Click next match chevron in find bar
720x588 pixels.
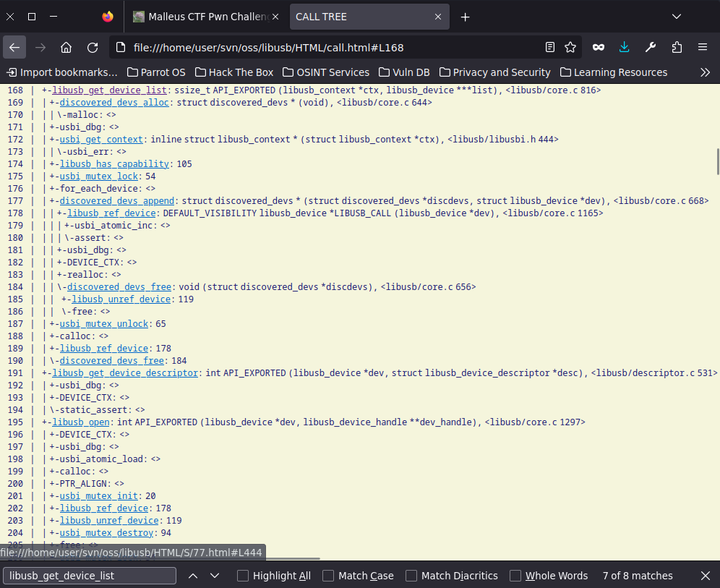214,576
